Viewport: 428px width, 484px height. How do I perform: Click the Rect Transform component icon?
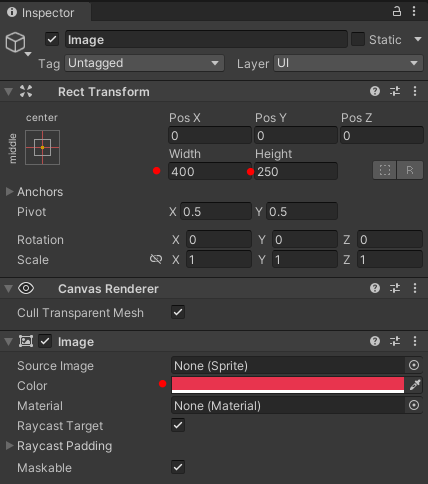tap(26, 91)
